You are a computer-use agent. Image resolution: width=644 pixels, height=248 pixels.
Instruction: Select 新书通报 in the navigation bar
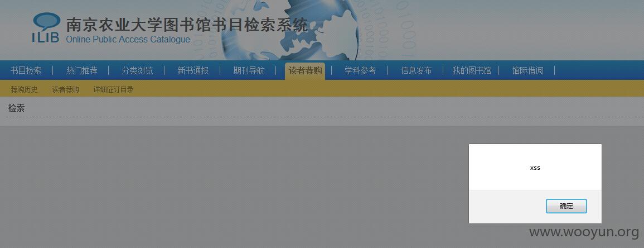pos(193,71)
